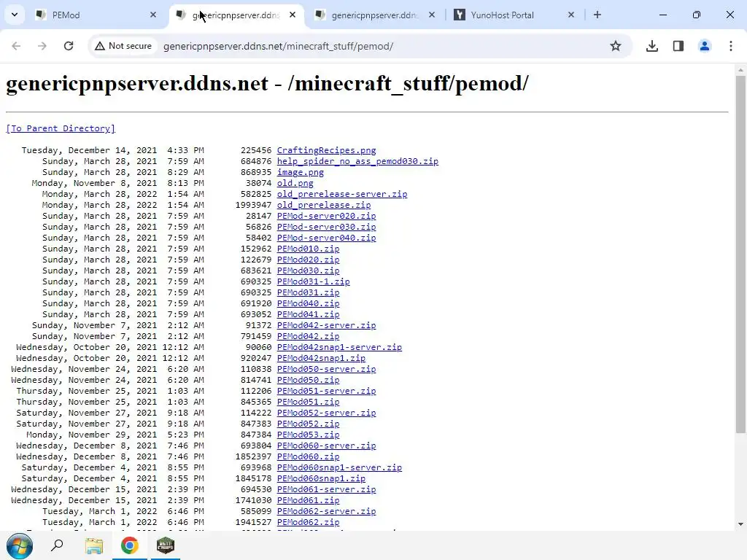747x560 pixels.
Task: Close the PEMod tab
Action: (153, 15)
